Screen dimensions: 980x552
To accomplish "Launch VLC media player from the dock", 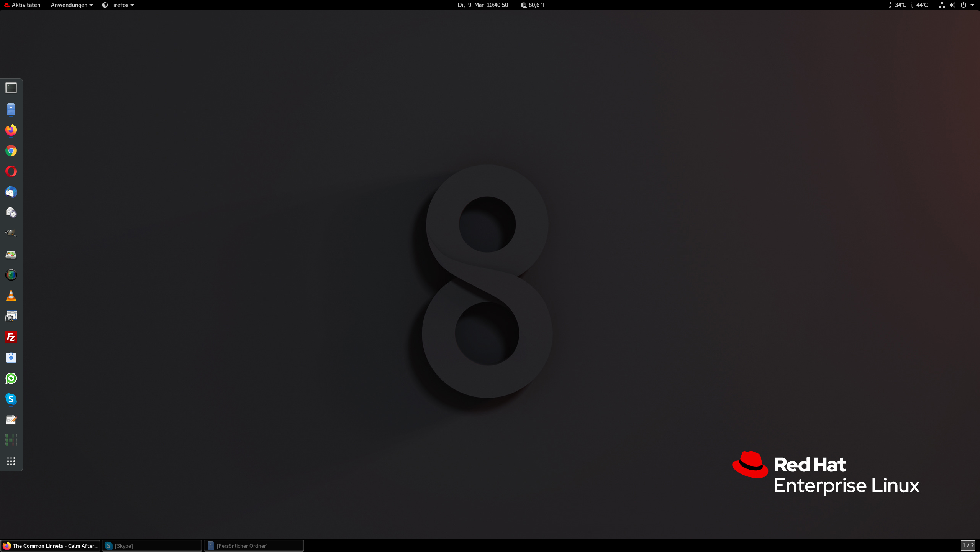I will click(11, 296).
